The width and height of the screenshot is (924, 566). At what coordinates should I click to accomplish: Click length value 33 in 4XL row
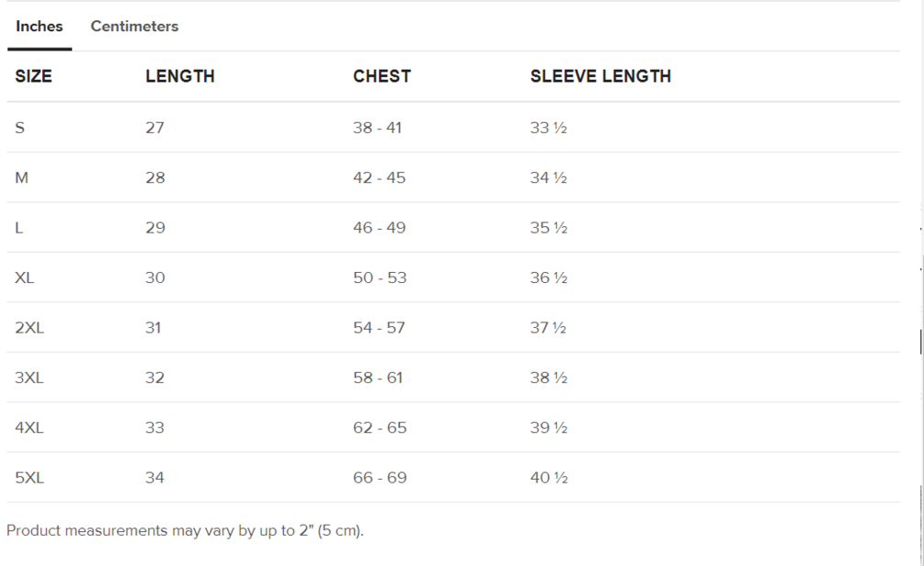pyautogui.click(x=154, y=428)
